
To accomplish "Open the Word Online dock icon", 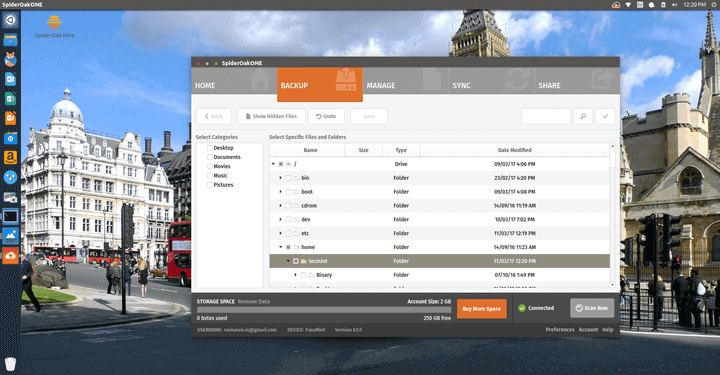I will (10, 79).
